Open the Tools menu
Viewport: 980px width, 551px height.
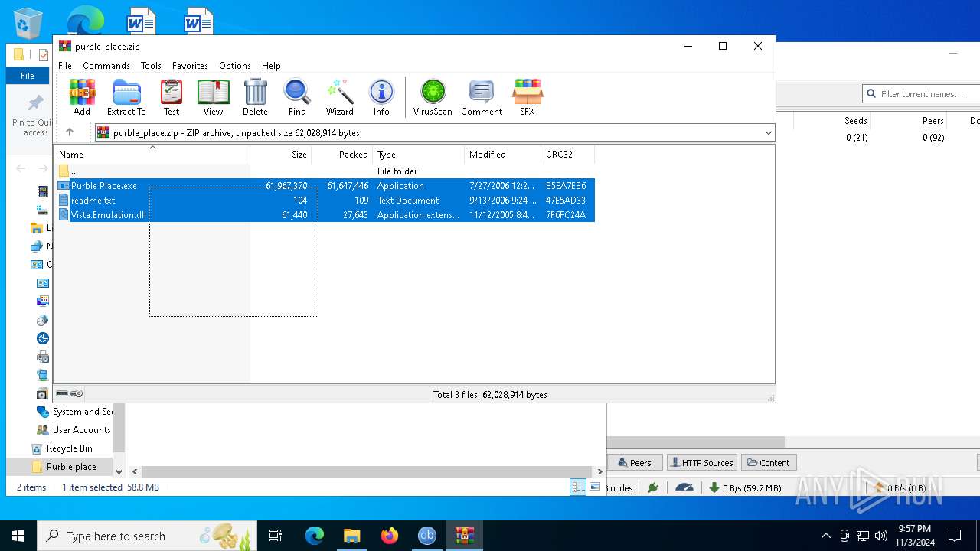tap(151, 66)
